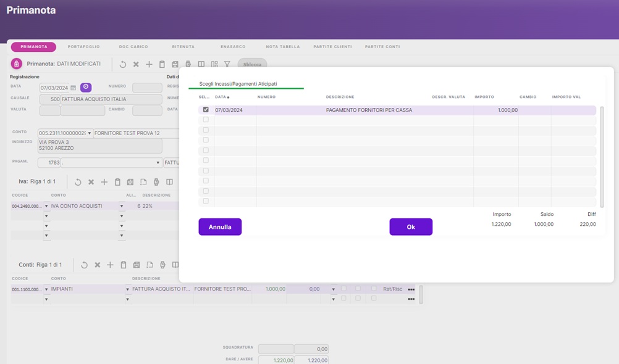The width and height of the screenshot is (619, 364).
Task: Click the X delete icon in Iva toolbar
Action: click(91, 182)
